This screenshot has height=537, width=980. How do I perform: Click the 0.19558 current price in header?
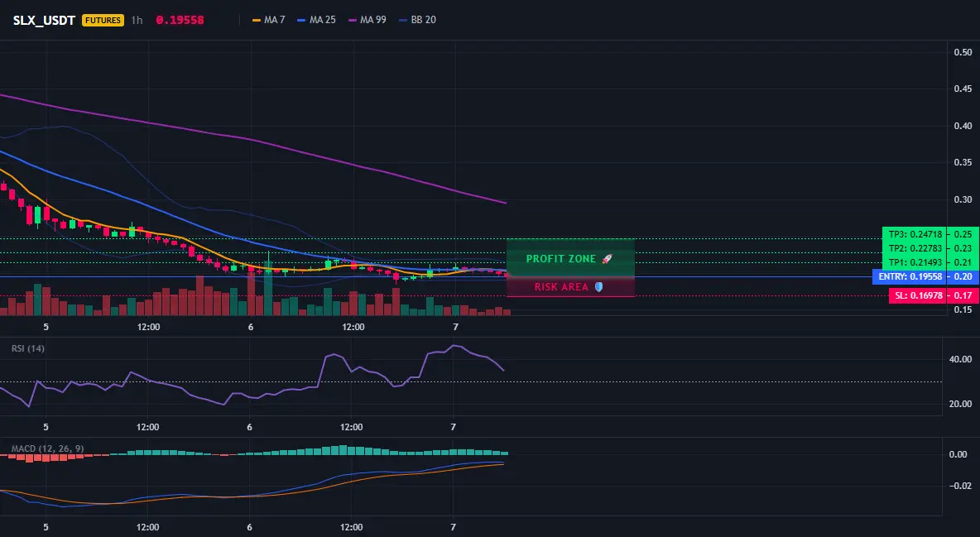[180, 20]
